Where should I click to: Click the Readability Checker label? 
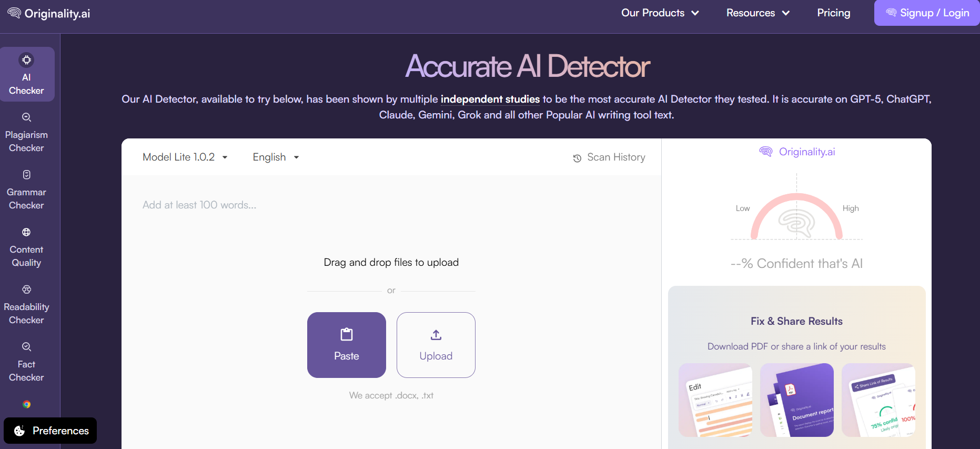(26, 314)
